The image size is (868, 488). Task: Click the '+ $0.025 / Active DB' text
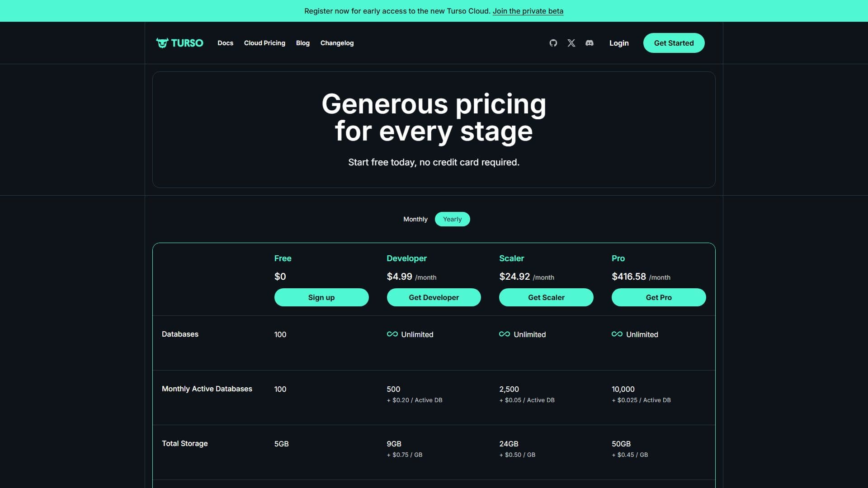[641, 400]
